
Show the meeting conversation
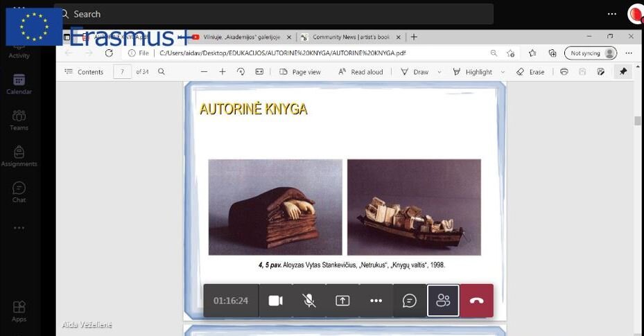410,301
